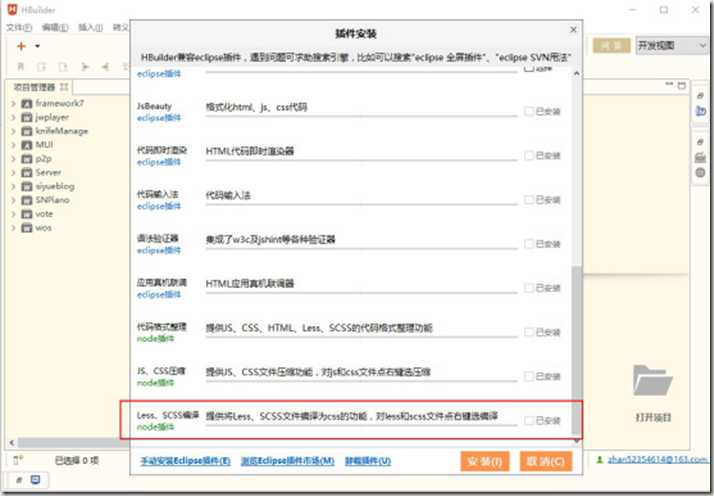Screen dimensions: 714x496
Task: Tick the JS、CSS压缩 plugin checkbox
Action: tap(529, 376)
